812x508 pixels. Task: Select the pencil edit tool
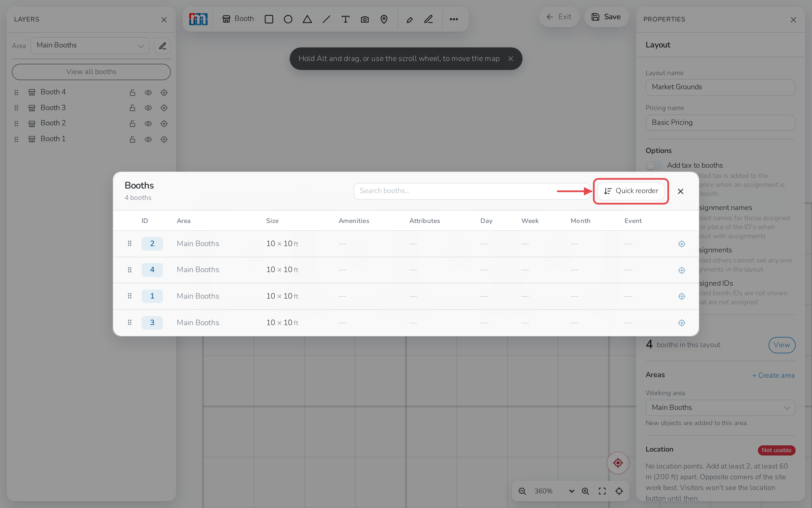pos(429,19)
